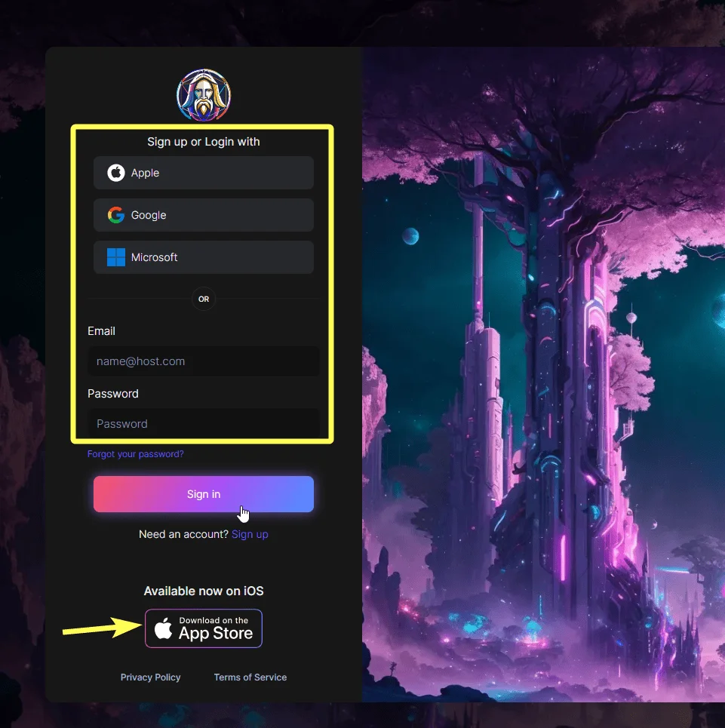Click the Apple logo icon in the login option
725x728 pixels.
[116, 173]
